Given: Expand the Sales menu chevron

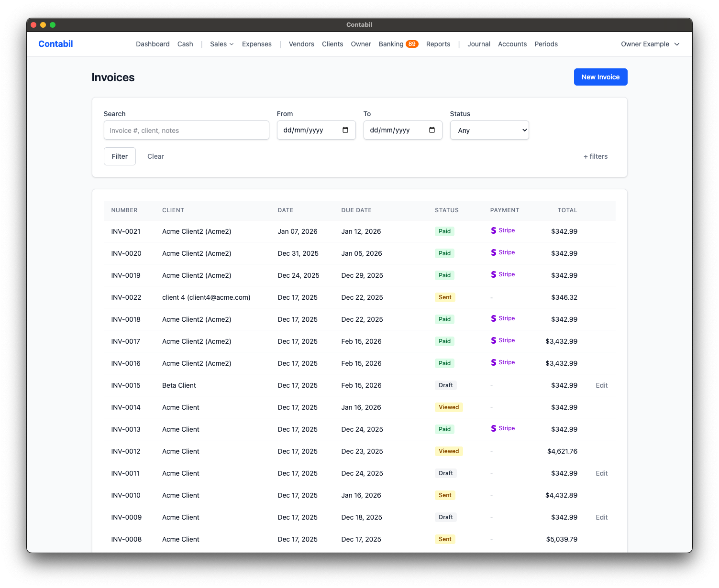Looking at the screenshot, I should click(x=231, y=44).
